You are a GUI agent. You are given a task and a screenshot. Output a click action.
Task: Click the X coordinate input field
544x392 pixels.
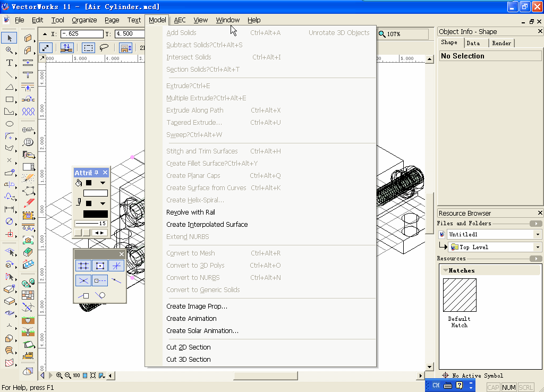[x=82, y=33]
